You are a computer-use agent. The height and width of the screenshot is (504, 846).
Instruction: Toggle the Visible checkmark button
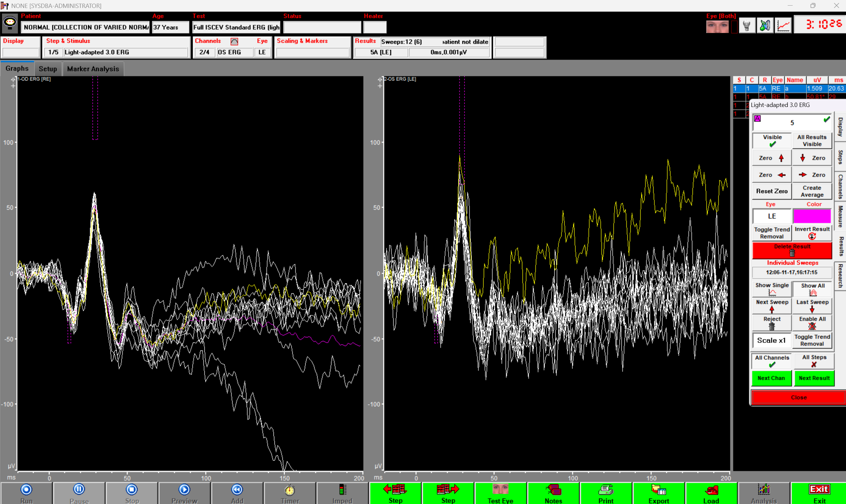pos(772,141)
